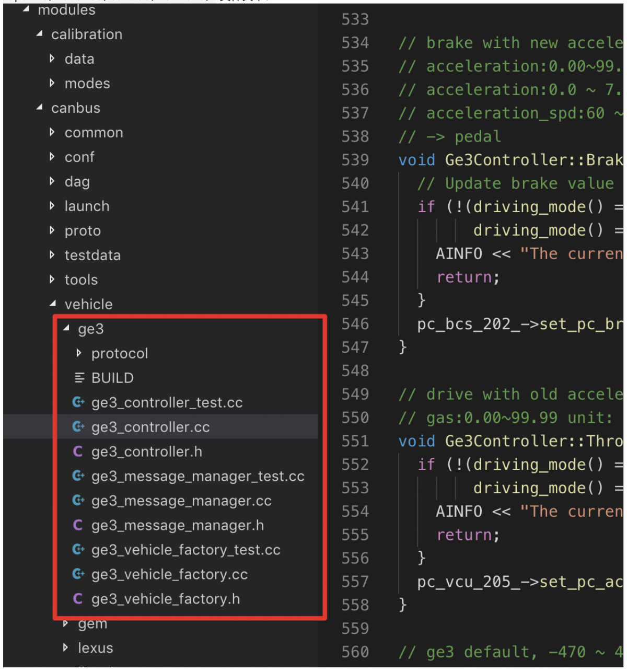Open ge3_vehicle_factory.h file
This screenshot has height=672, width=627.
(x=165, y=599)
